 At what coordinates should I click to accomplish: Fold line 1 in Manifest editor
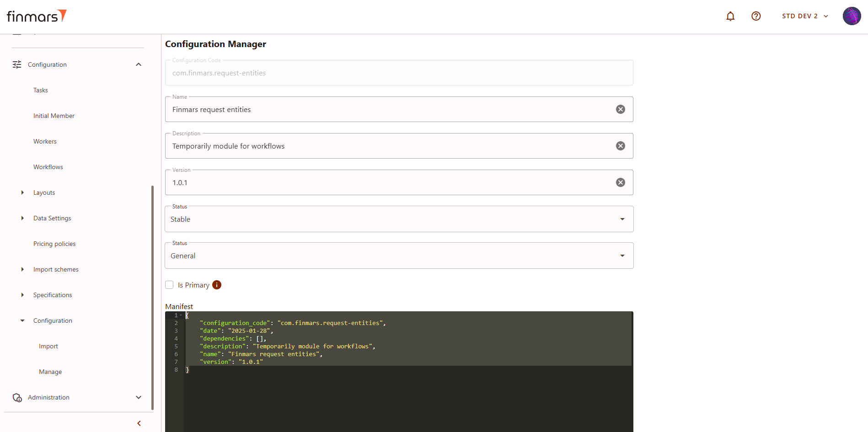[181, 315]
